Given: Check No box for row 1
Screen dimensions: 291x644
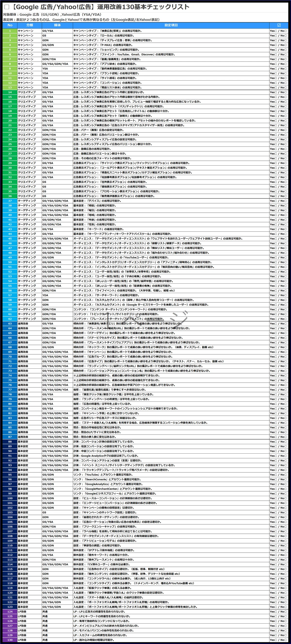Looking at the screenshot, I should pos(285,31).
